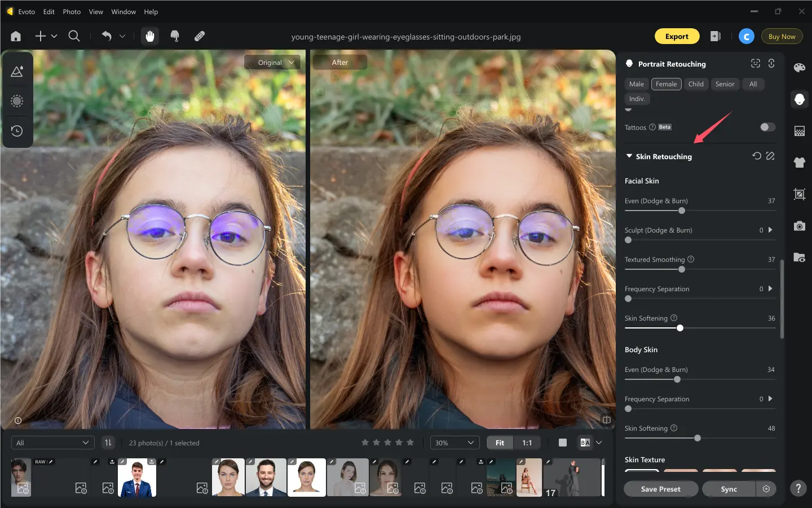Open Crop tool tab
This screenshot has height=508, width=812.
click(800, 194)
